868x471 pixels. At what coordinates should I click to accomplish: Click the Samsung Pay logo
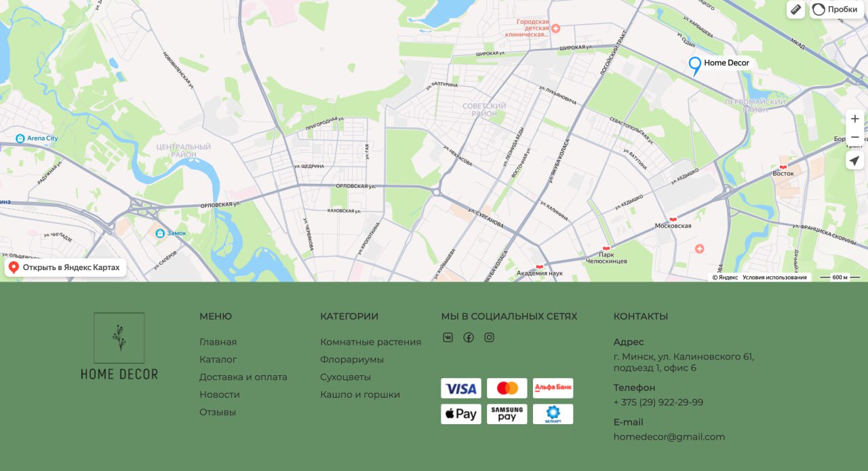pos(507,414)
